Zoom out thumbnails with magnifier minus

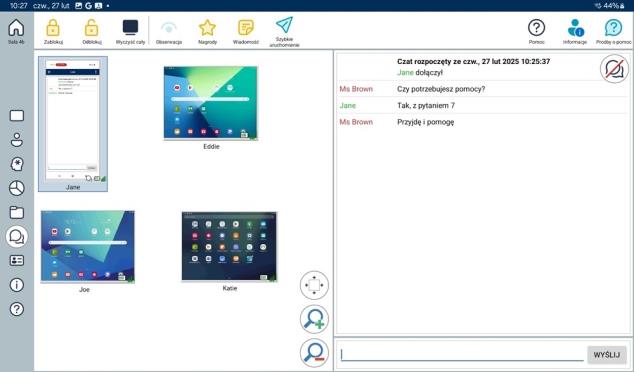click(x=314, y=353)
